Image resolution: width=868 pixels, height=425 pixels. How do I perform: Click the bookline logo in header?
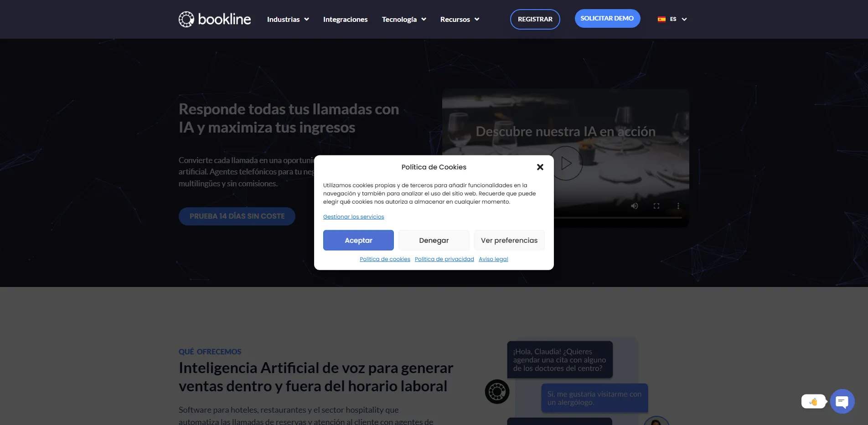214,19
